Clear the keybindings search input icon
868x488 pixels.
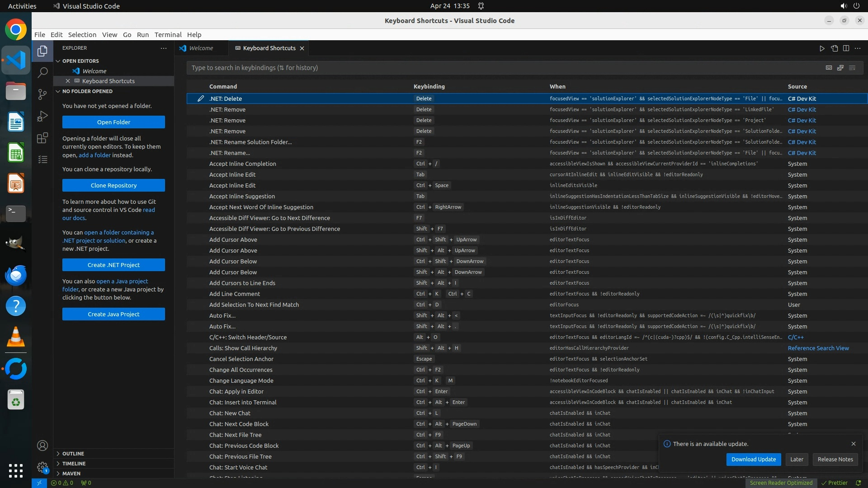[x=852, y=68]
